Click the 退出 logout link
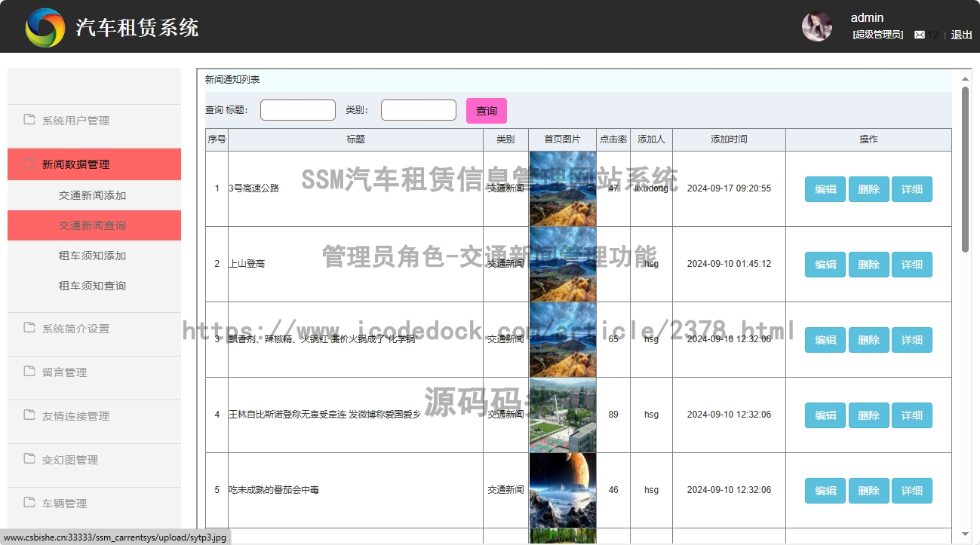Image resolution: width=980 pixels, height=545 pixels. pyautogui.click(x=961, y=35)
